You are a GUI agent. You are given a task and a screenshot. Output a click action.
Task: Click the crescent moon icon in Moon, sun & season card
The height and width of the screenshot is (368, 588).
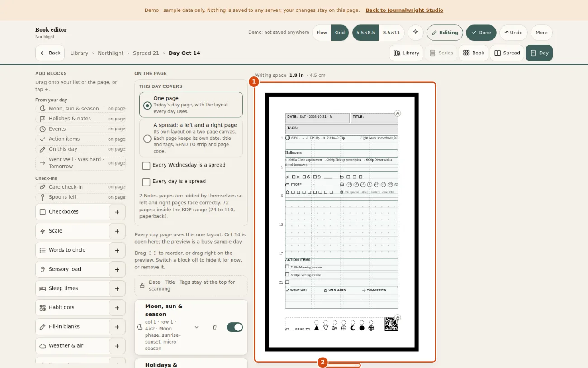point(140,327)
